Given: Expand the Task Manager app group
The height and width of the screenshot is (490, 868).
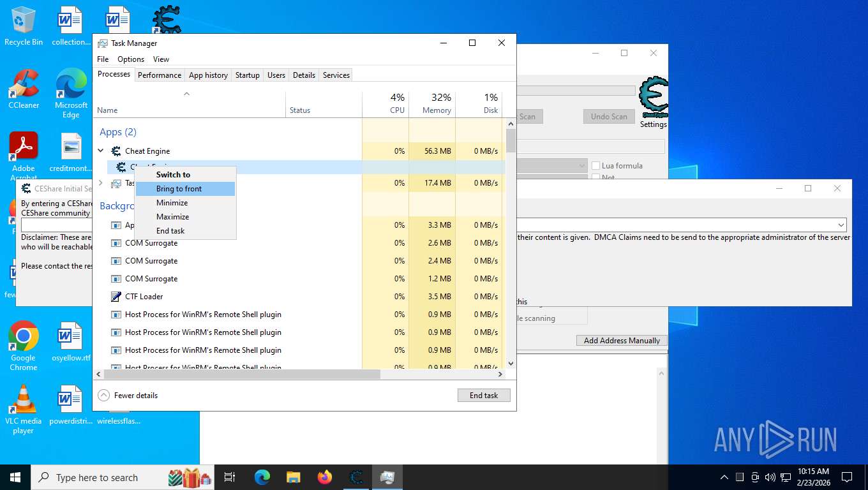Looking at the screenshot, I should pos(101,183).
